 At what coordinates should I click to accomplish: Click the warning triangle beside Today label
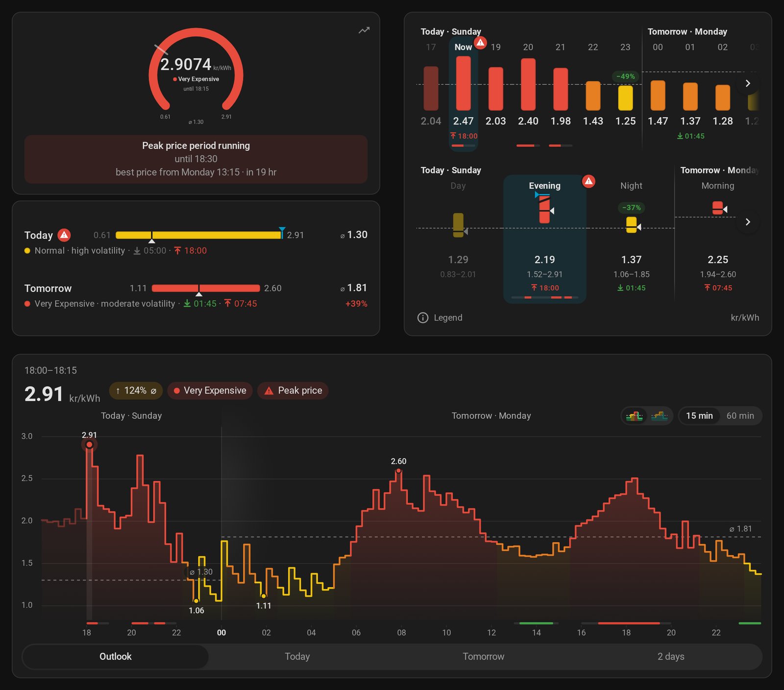[64, 235]
